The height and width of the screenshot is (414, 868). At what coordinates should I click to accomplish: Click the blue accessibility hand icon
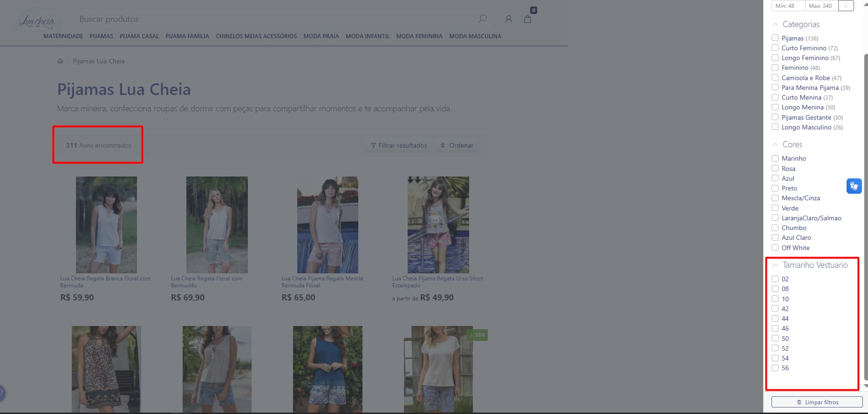tap(854, 186)
